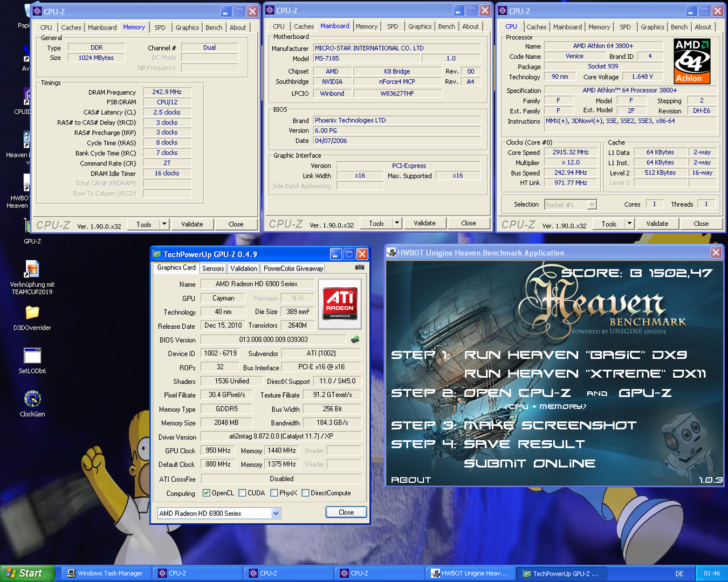Screen dimensions: 728x582
Task: Open the SPD tab in Memory CPU-Z window
Action: [x=160, y=27]
